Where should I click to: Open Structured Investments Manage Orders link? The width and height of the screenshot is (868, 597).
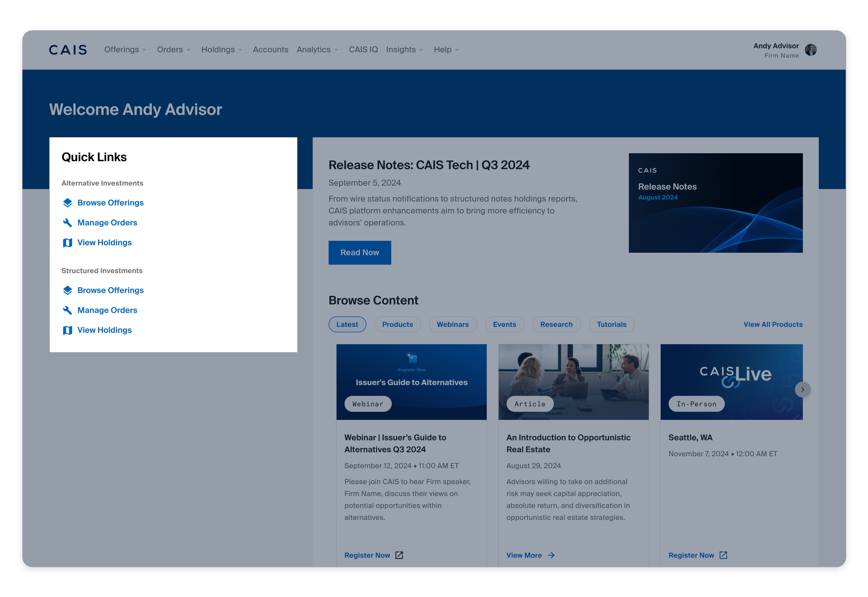[x=107, y=310]
